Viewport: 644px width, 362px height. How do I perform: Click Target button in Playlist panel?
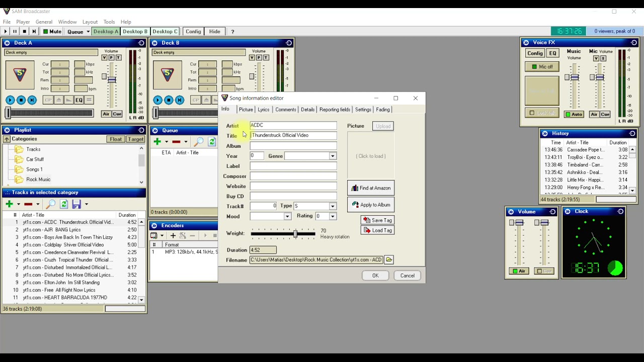click(135, 139)
